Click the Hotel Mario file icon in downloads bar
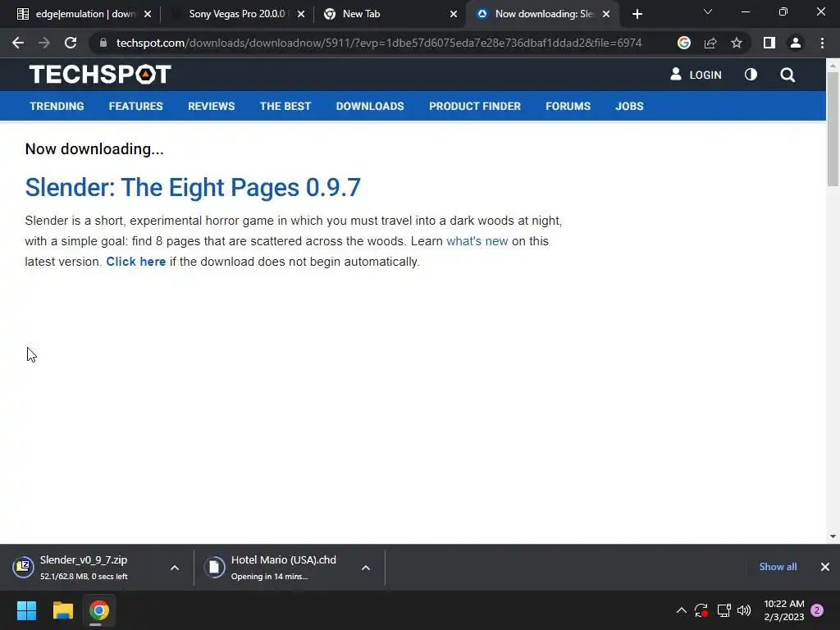The height and width of the screenshot is (630, 840). pyautogui.click(x=214, y=567)
